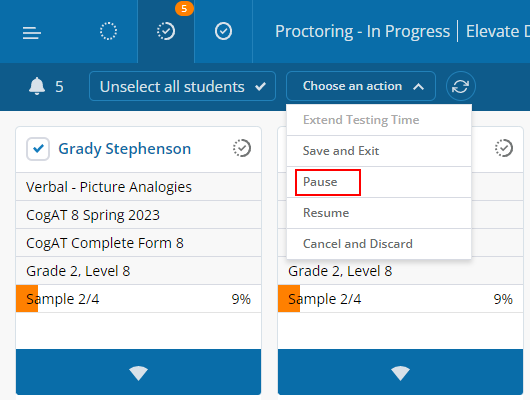The width and height of the screenshot is (530, 400).
Task: Expand Grady Stephenson's card details arrow
Action: click(139, 372)
